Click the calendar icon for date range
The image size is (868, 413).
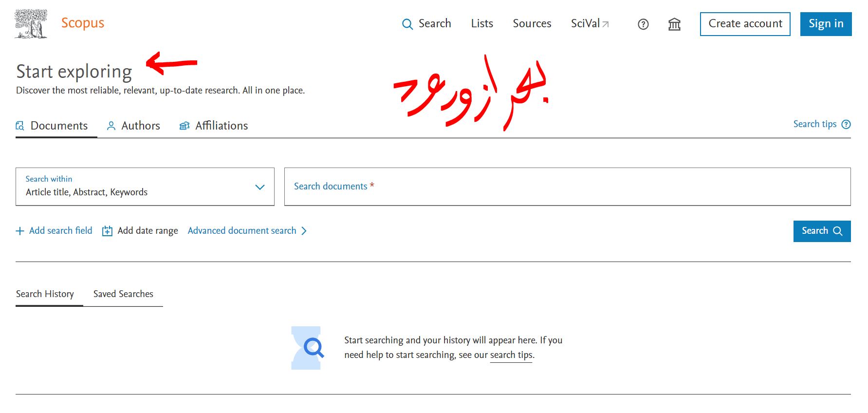107,231
